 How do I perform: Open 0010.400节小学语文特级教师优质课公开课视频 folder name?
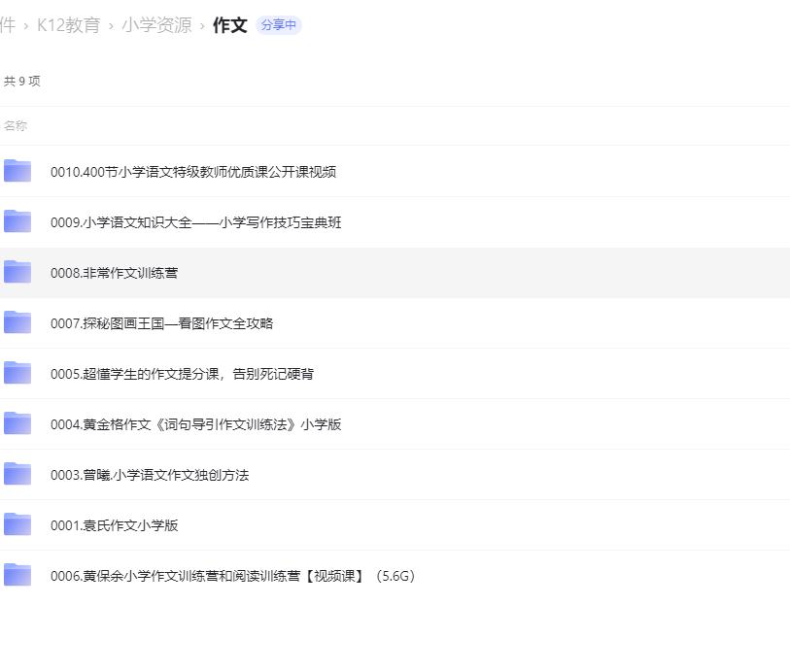193,172
